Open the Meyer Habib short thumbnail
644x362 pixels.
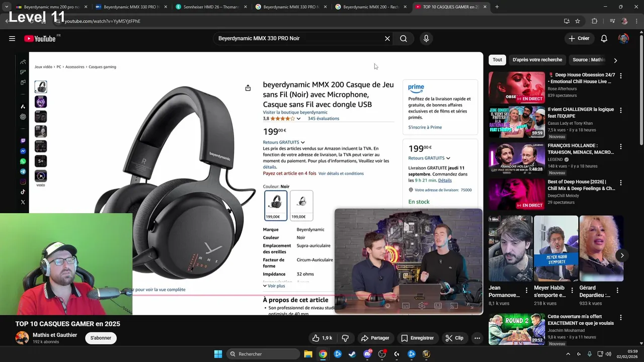click(556, 248)
